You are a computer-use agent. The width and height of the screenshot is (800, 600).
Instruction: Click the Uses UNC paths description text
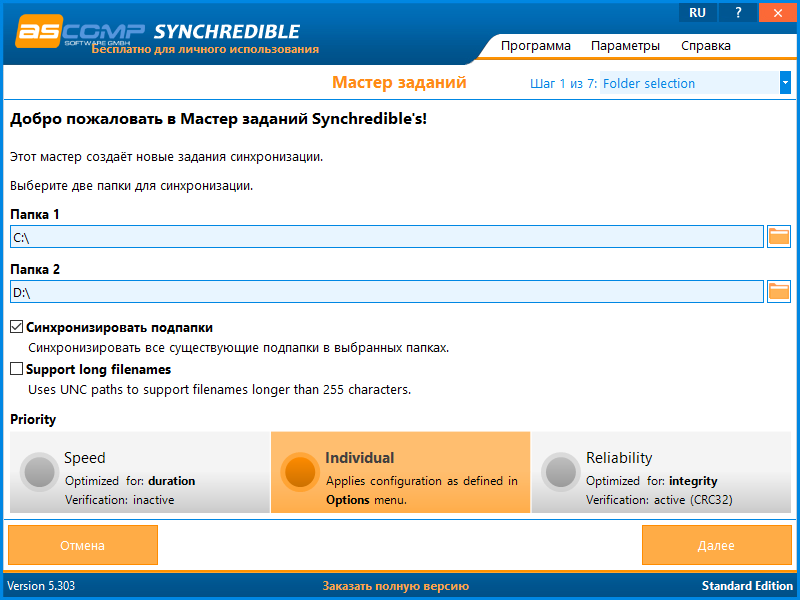[219, 390]
